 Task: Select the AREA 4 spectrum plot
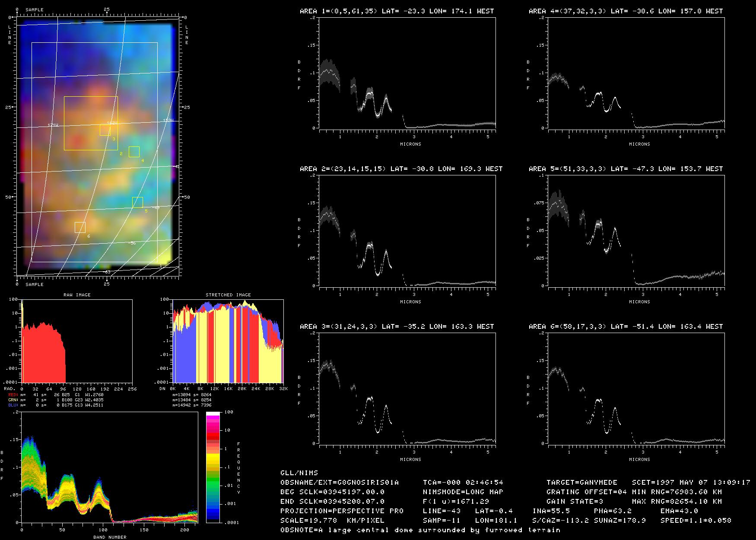tap(636, 73)
